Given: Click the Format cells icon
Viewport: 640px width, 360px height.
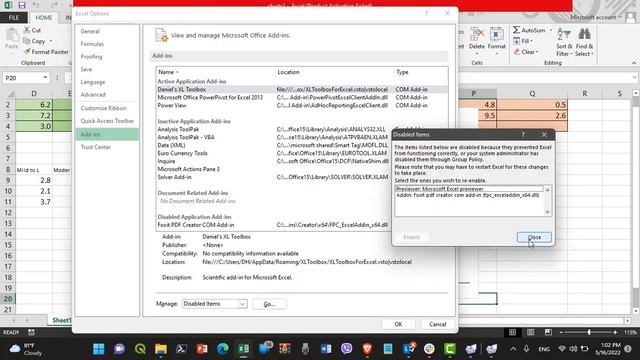Looking at the screenshot, I should point(497,34).
